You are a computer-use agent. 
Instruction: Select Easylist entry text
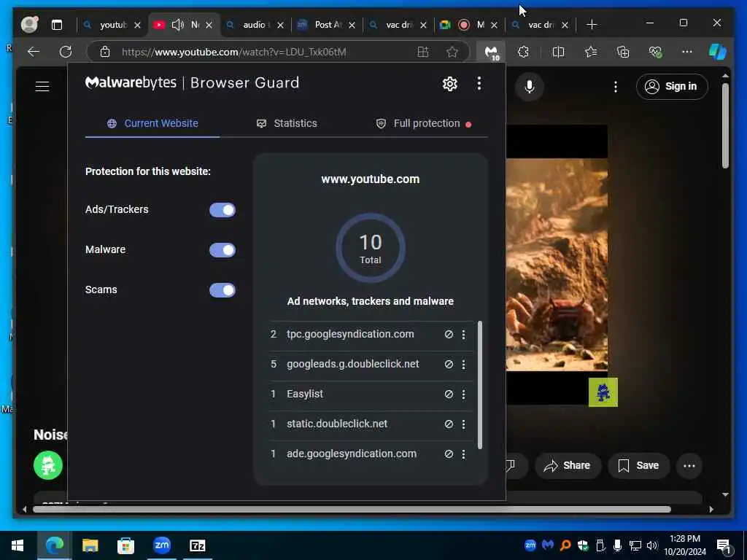[305, 394]
